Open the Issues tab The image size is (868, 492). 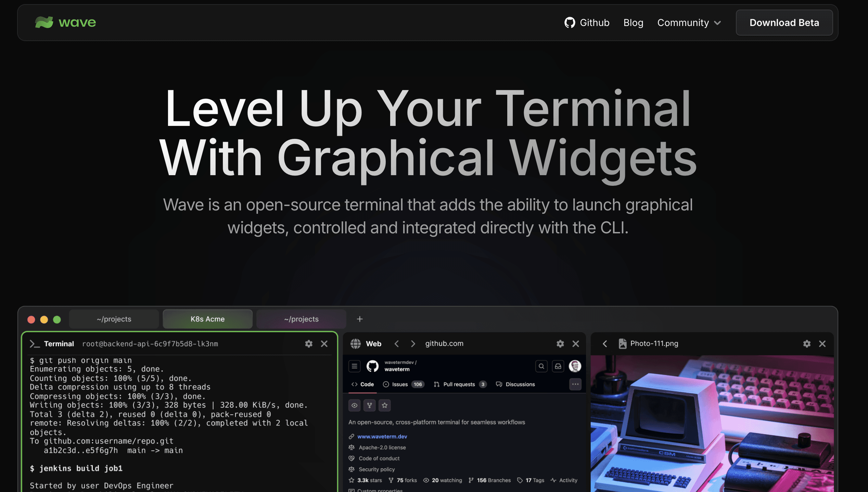point(404,384)
